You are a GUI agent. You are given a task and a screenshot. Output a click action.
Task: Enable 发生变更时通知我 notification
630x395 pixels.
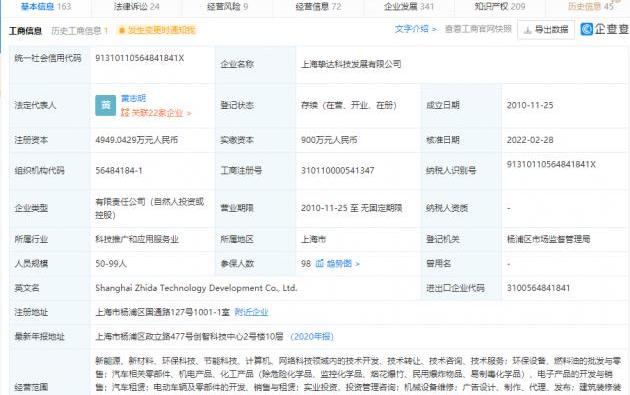pyautogui.click(x=157, y=30)
